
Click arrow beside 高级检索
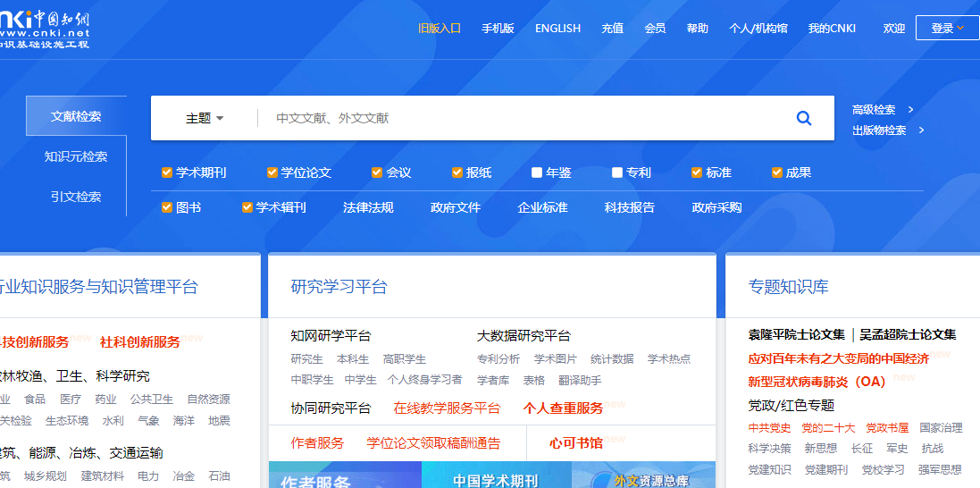point(910,110)
